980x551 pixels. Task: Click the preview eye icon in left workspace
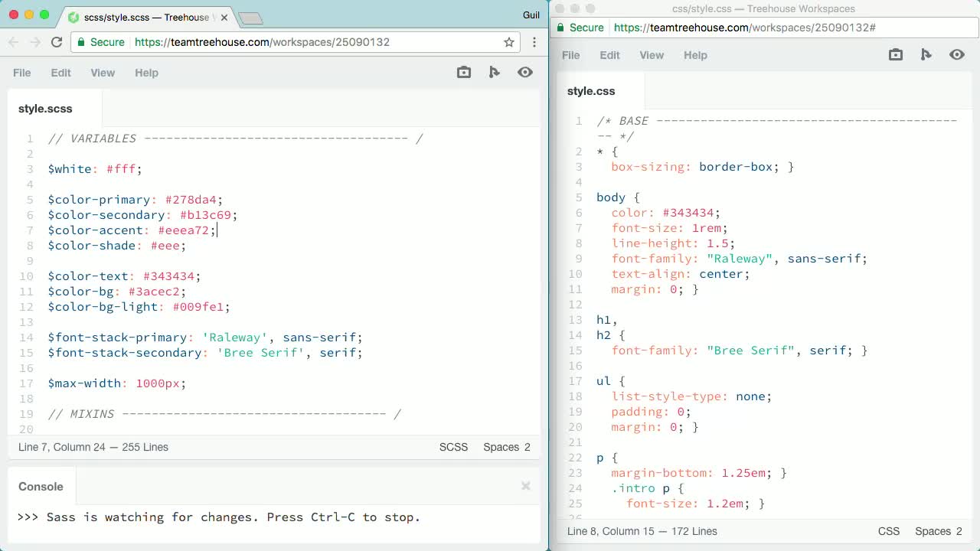525,72
